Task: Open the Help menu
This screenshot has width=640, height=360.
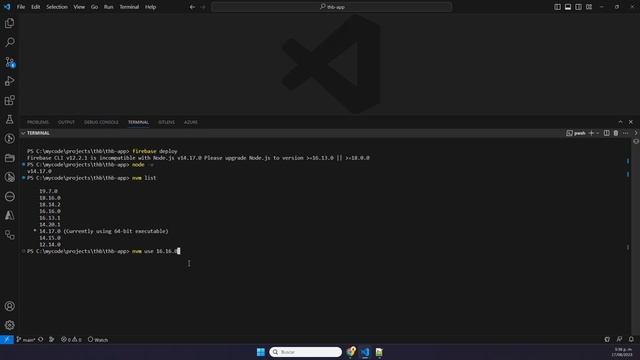Action: 151,7
